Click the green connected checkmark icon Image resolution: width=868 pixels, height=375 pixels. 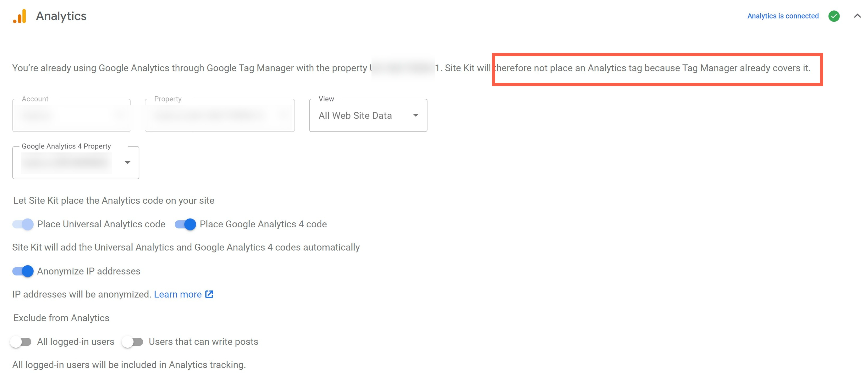[834, 16]
